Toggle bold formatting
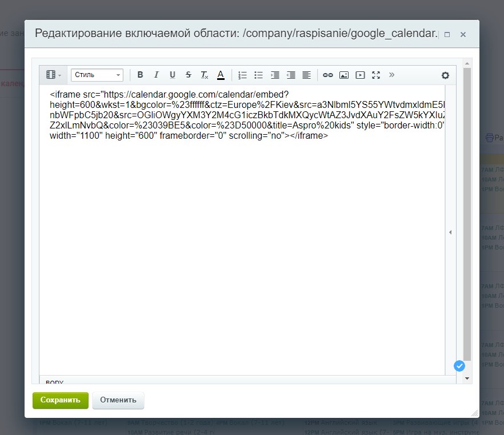Viewport: 504px width, 435px height. [140, 75]
